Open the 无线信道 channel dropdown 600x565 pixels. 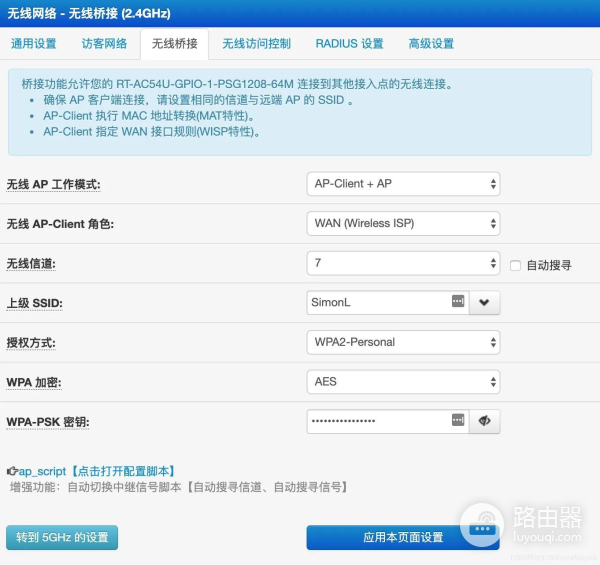click(x=403, y=263)
